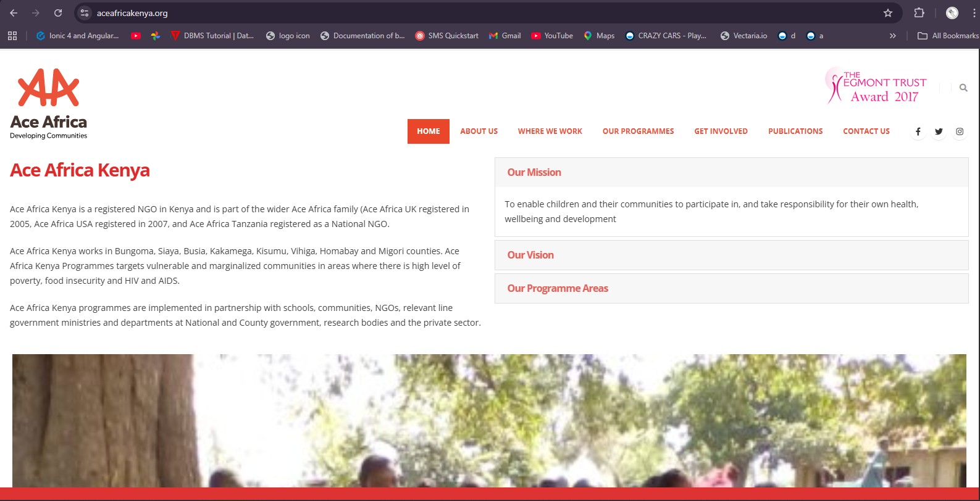Click the Ace Africa logo
The image size is (980, 501).
(x=49, y=104)
